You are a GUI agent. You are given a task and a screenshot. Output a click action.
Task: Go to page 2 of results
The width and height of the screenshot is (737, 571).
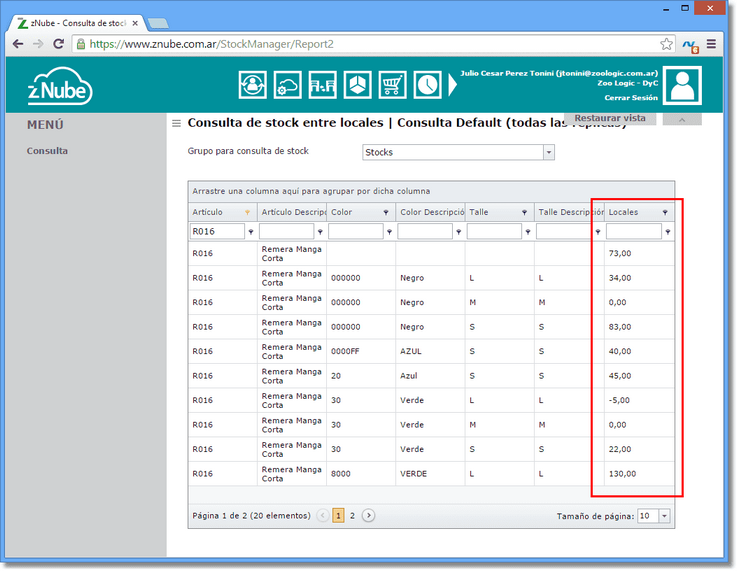point(352,516)
